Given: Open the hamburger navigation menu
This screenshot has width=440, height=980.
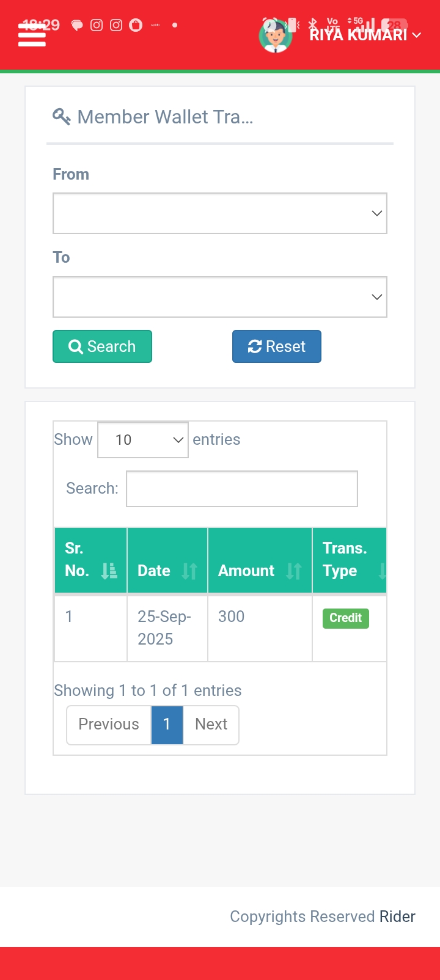Looking at the screenshot, I should pos(32,37).
